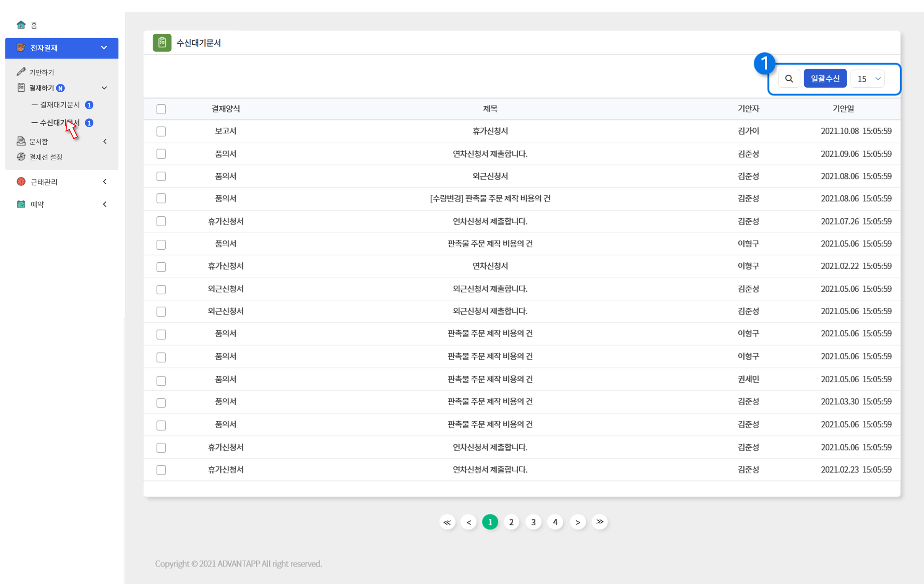This screenshot has width=924, height=584.
Task: Expand the 문서함 chevron
Action: (105, 141)
